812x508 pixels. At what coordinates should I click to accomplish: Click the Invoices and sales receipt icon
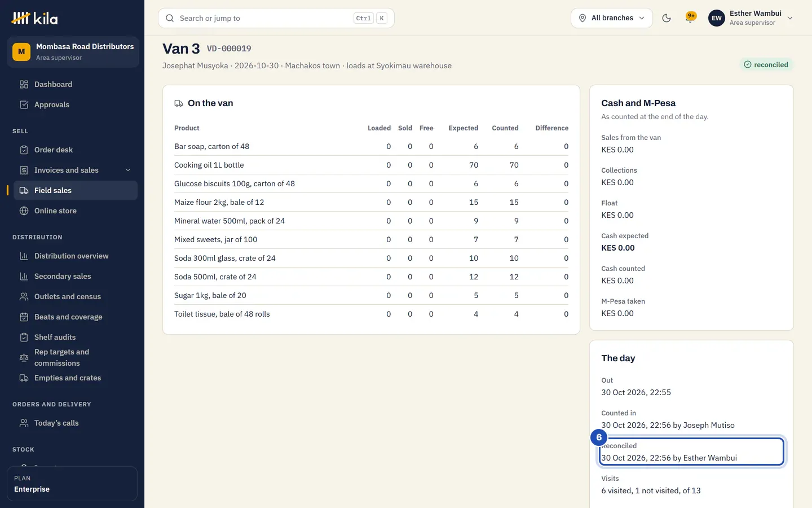(24, 170)
